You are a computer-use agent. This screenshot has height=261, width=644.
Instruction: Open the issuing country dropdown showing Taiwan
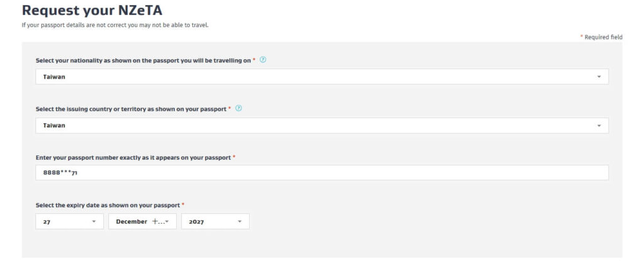click(x=314, y=125)
